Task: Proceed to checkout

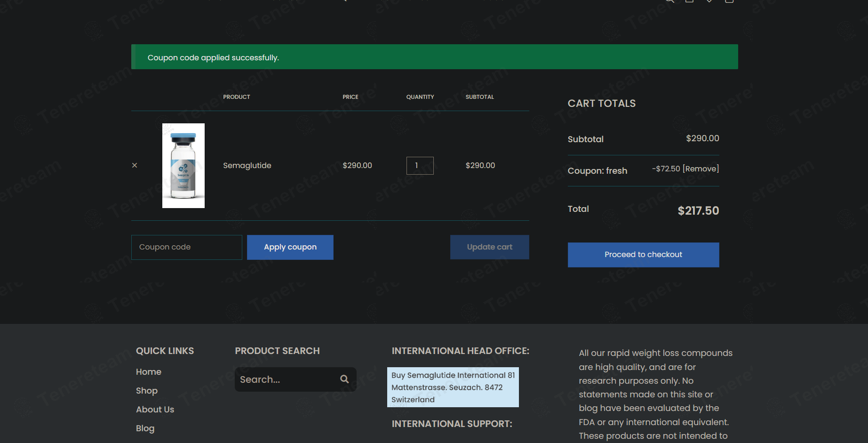Action: (x=643, y=255)
